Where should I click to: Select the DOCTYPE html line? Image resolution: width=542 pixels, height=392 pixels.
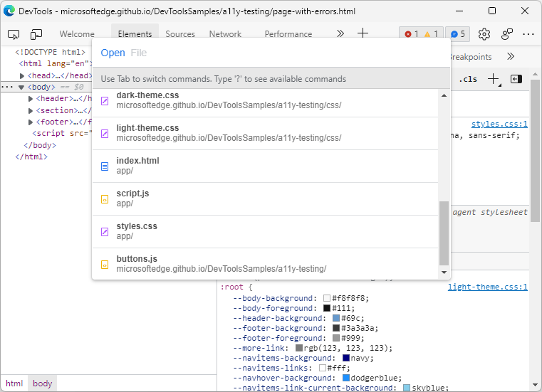(50, 52)
